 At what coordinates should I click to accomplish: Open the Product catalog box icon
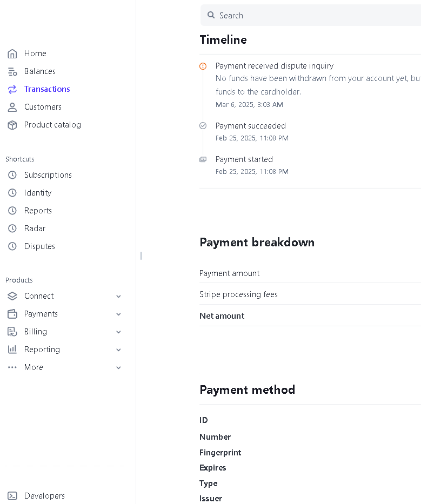coord(12,125)
